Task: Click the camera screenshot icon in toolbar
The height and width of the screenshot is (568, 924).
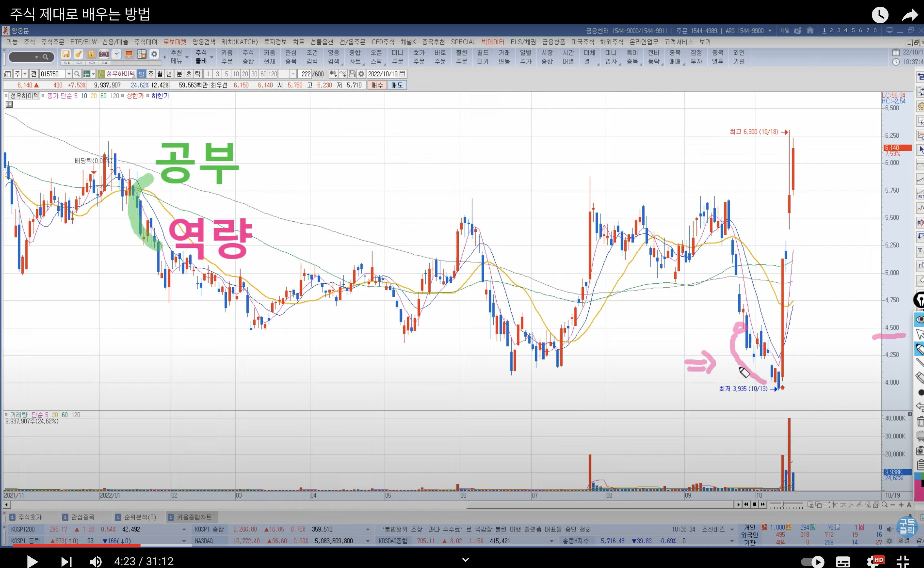Action: click(x=104, y=54)
